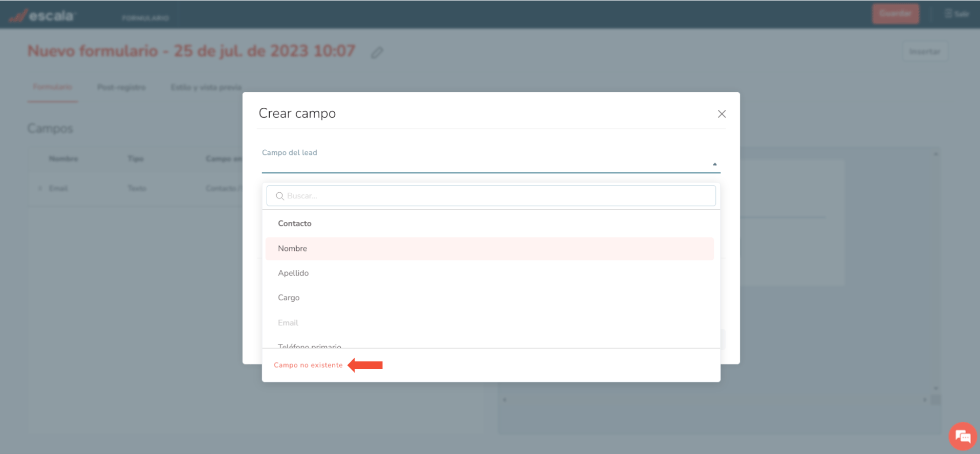Click the Campo no existente link
980x454 pixels.
(x=308, y=365)
